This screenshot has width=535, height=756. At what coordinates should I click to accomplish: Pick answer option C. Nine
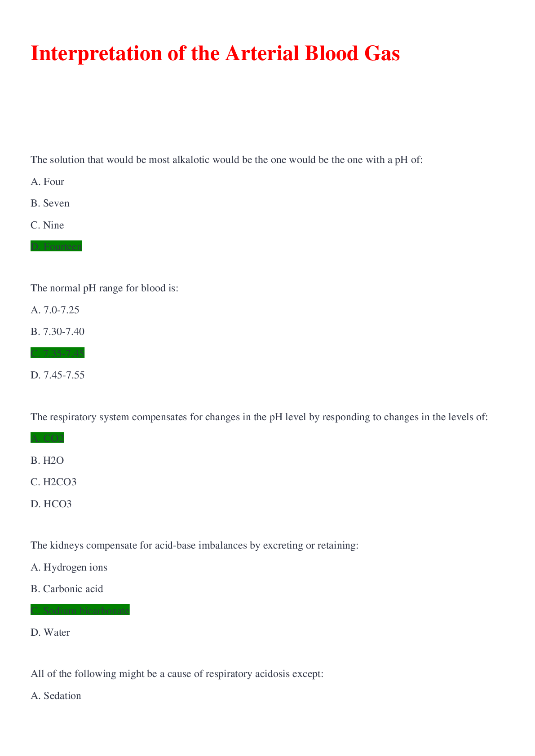tap(47, 225)
